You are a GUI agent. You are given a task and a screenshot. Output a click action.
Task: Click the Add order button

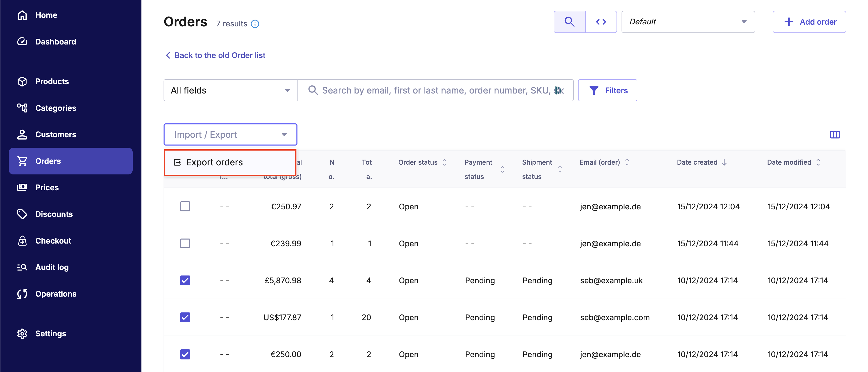[x=809, y=22]
